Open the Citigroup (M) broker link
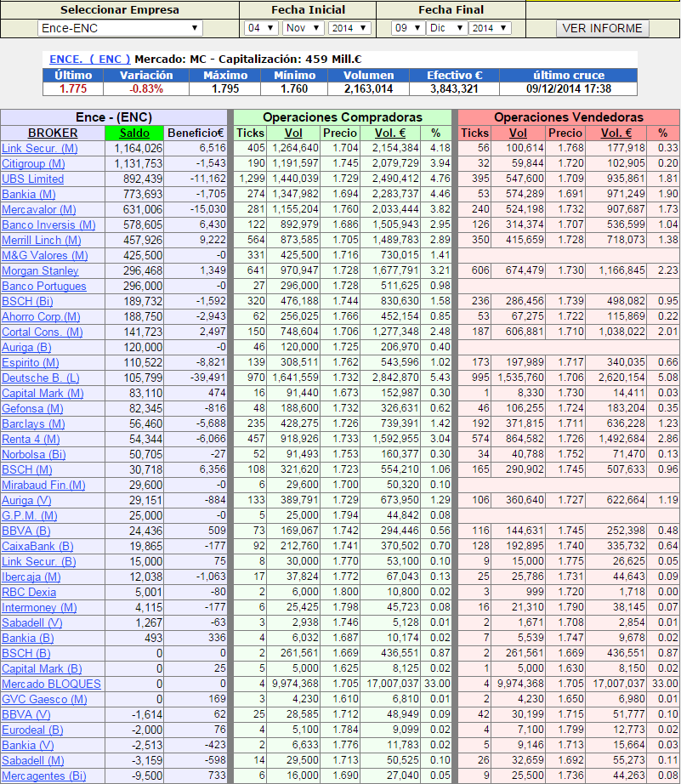 pyautogui.click(x=33, y=164)
